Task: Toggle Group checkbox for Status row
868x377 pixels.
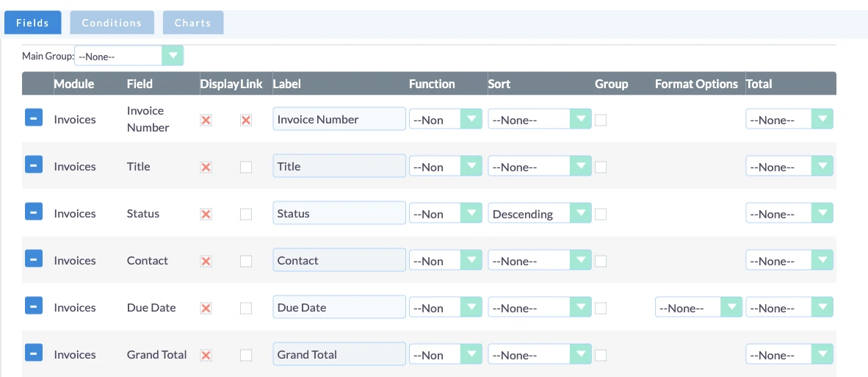Action: coord(601,214)
